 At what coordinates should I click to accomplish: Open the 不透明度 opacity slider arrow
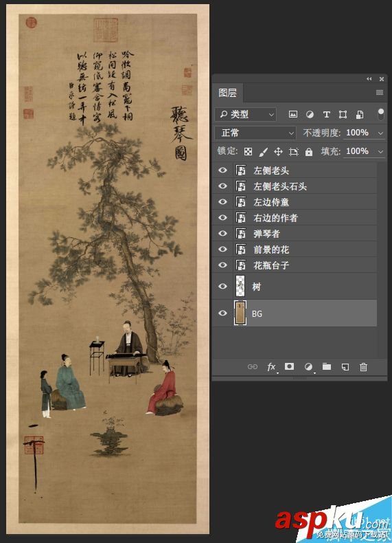click(380, 133)
